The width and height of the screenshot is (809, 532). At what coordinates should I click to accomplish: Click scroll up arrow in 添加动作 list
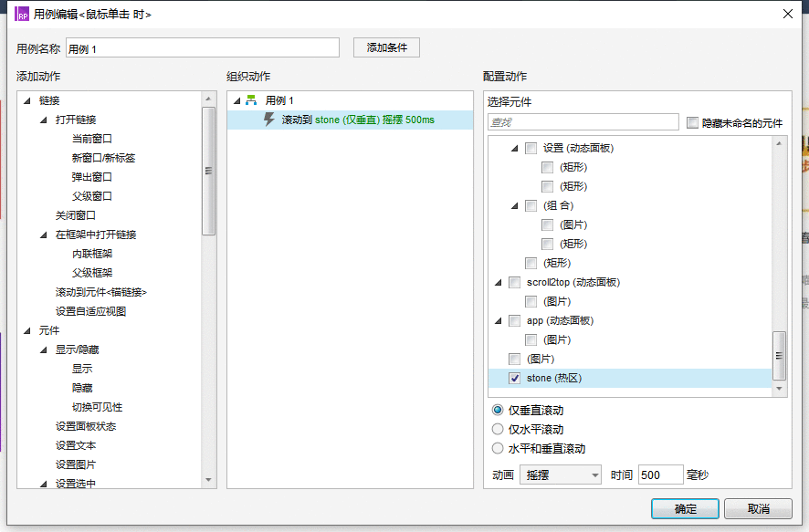[208, 99]
